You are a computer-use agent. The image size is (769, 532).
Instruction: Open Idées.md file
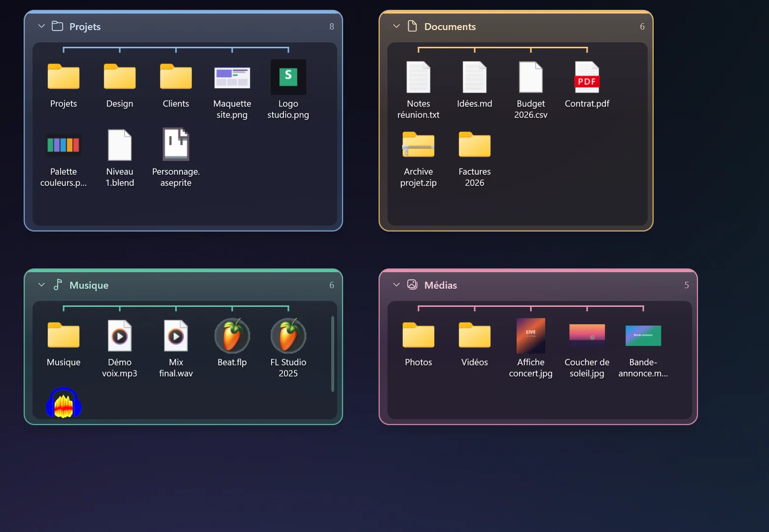[x=475, y=77]
